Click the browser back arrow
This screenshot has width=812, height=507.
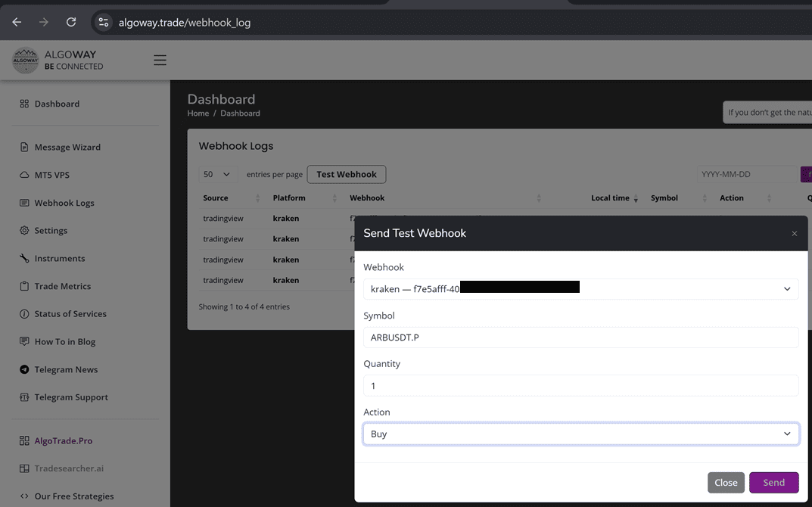pyautogui.click(x=17, y=22)
